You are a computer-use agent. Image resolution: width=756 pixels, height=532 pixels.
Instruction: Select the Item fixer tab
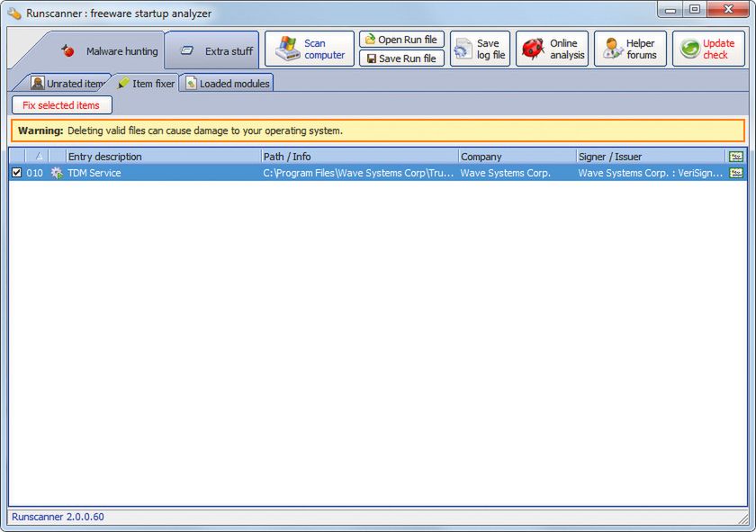click(147, 84)
